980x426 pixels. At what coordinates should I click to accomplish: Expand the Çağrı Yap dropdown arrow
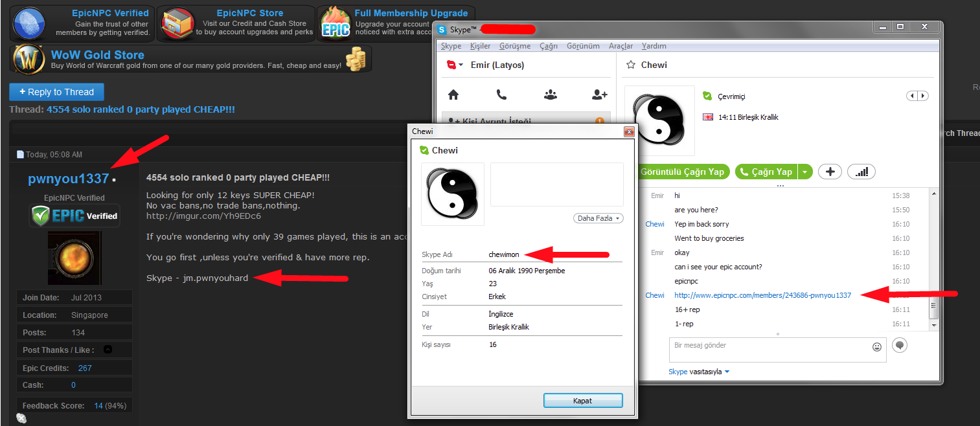coord(804,172)
